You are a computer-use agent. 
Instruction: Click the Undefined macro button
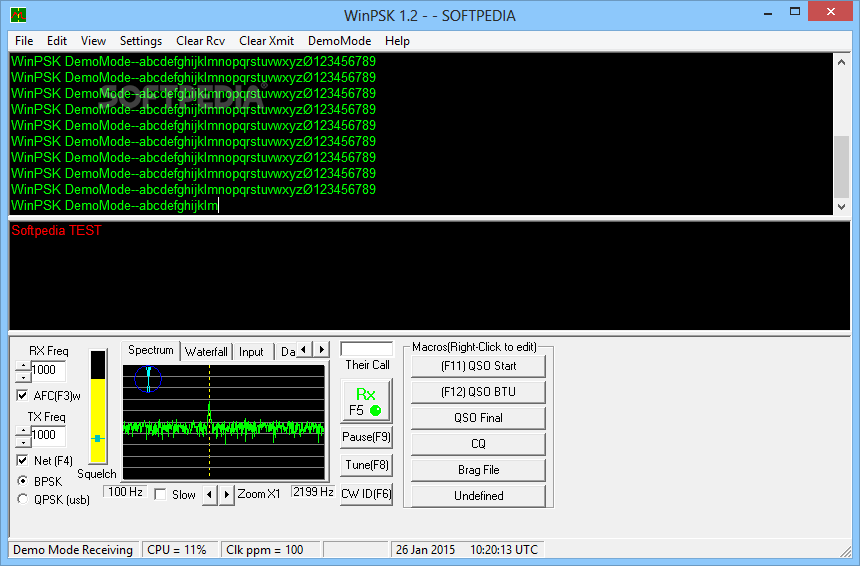click(x=478, y=496)
